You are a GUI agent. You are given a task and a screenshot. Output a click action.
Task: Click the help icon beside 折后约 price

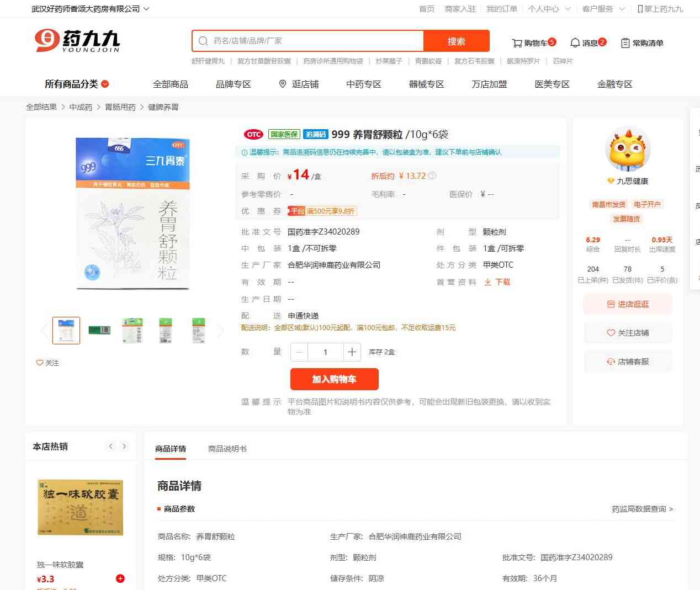(x=432, y=176)
